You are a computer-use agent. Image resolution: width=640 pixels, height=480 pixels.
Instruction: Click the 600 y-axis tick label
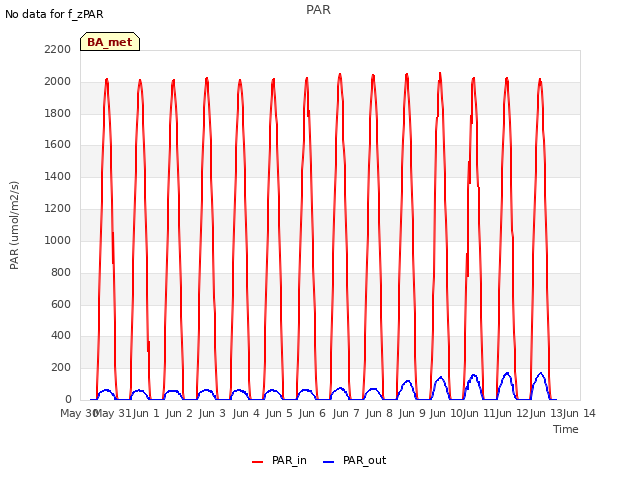pos(61,304)
